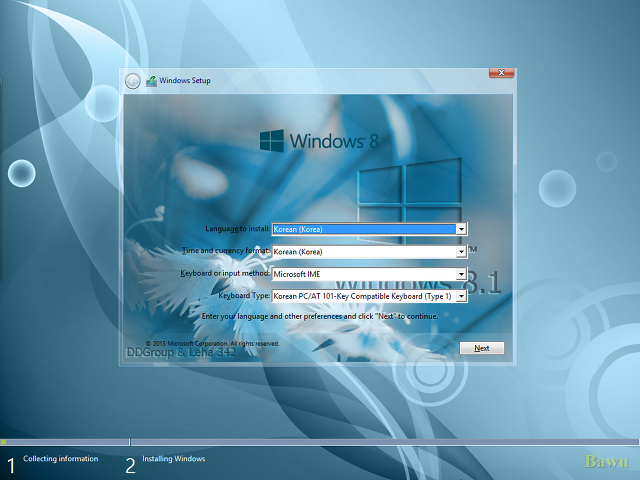
Task: Click the Installing Windows progress bar
Action: [385, 442]
